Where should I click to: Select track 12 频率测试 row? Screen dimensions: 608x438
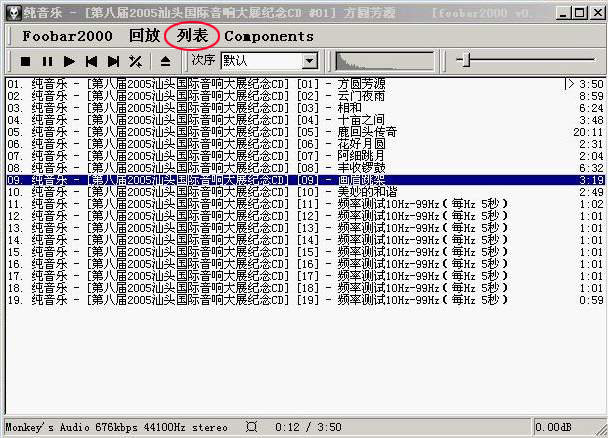click(x=305, y=216)
